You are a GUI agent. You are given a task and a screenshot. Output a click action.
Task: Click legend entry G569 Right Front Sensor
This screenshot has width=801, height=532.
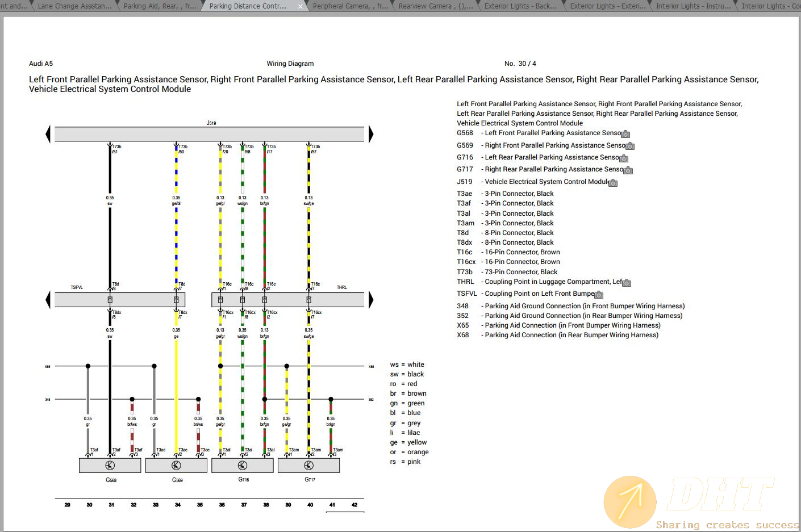coord(541,145)
